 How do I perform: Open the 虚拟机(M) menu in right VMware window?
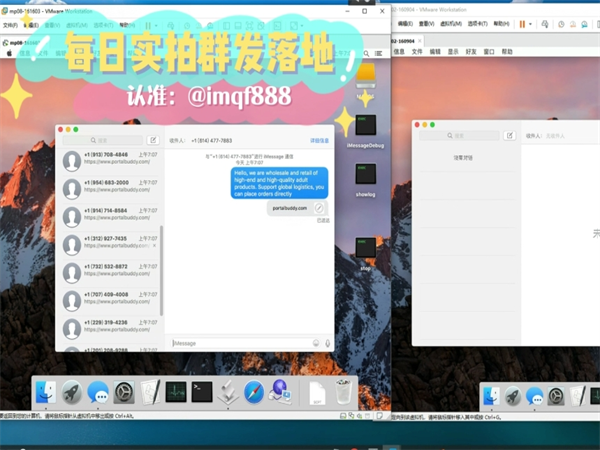456,23
